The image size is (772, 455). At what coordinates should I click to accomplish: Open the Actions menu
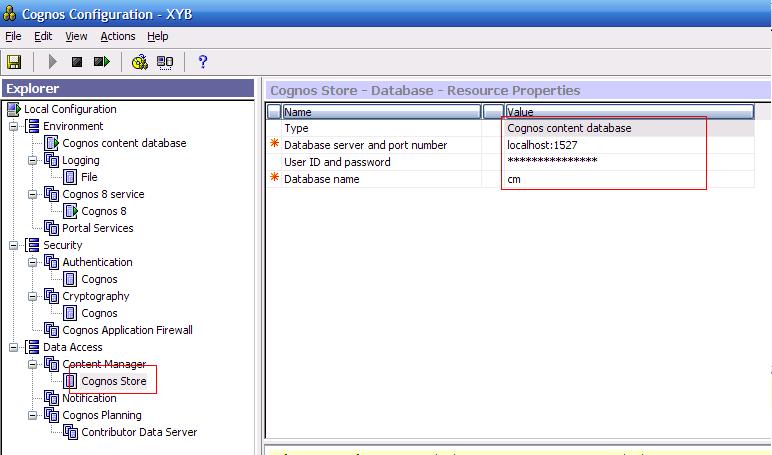coord(118,36)
